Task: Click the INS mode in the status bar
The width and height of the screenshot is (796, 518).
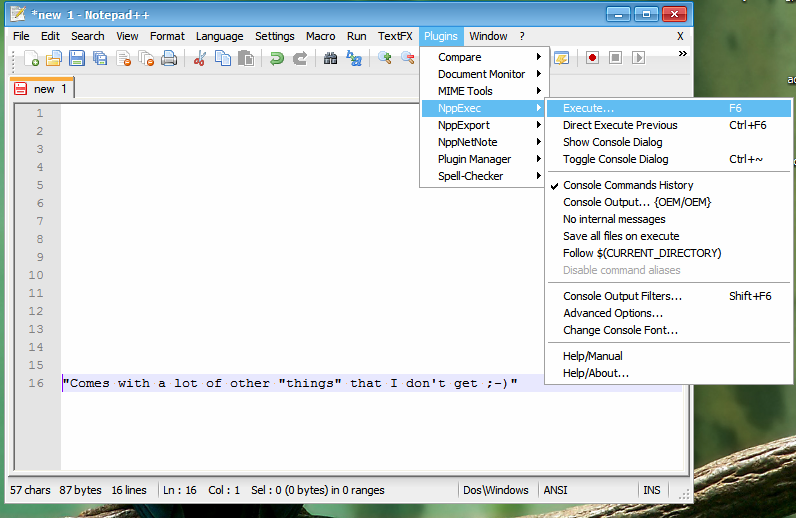Action: [652, 490]
